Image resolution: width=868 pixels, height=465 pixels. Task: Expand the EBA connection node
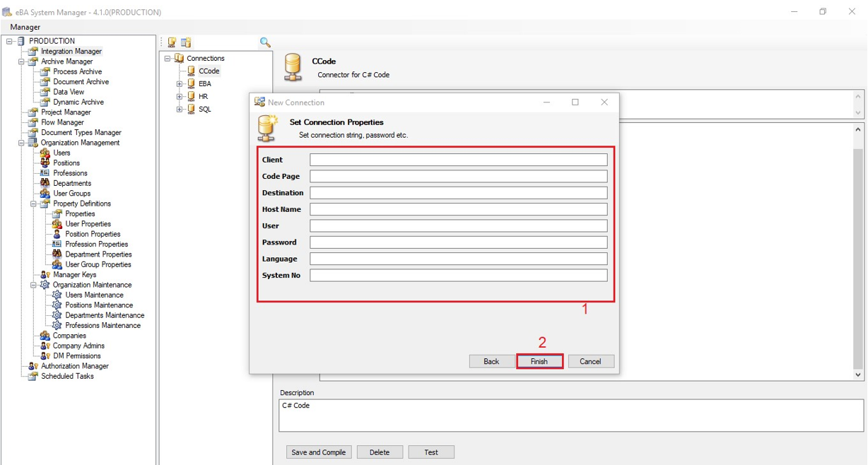click(180, 84)
